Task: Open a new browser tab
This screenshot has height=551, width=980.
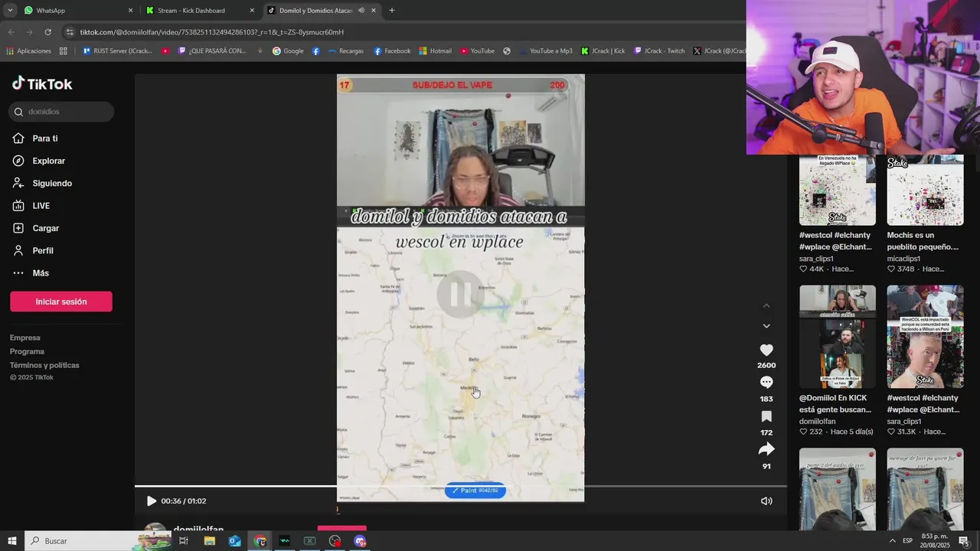Action: (392, 11)
